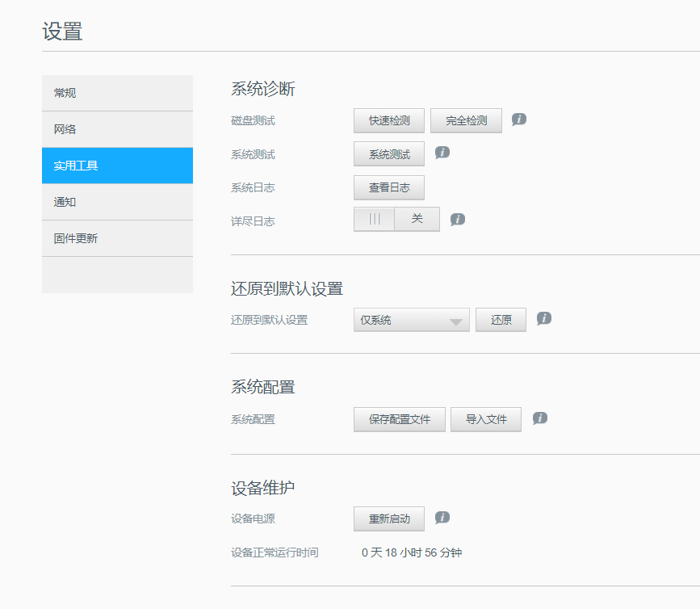
Task: Click 导入文件 button
Action: coord(486,419)
